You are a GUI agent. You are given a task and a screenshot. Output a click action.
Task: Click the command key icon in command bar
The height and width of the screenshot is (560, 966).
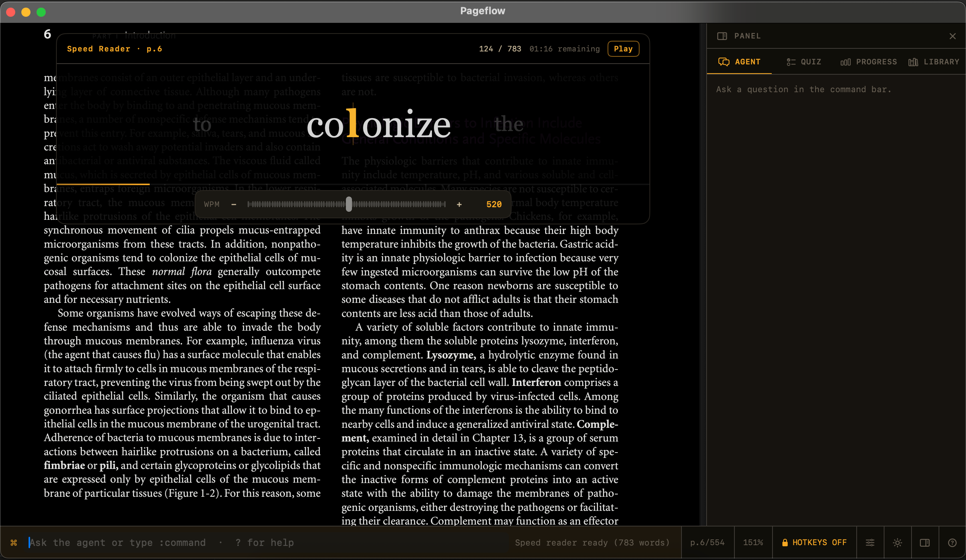tap(14, 542)
